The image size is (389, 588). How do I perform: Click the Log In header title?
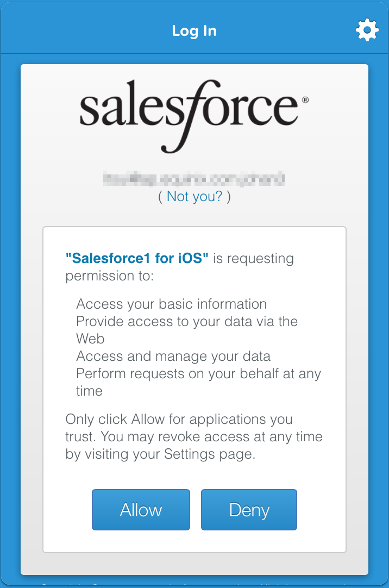(x=194, y=31)
